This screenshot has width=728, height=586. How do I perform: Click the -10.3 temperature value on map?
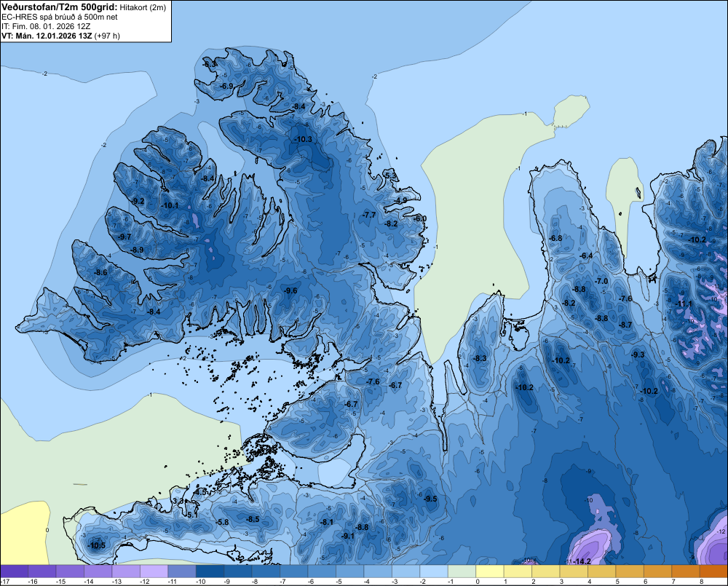(x=303, y=139)
